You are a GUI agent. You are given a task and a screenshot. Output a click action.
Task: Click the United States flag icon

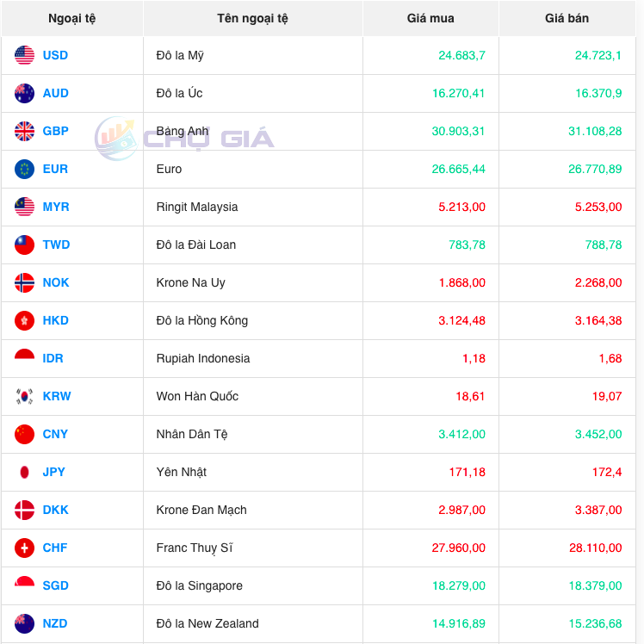[24, 55]
